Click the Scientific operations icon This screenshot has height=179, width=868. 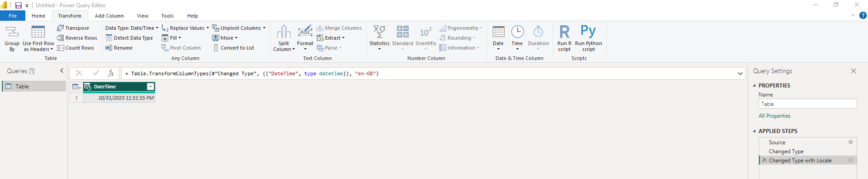coord(425,32)
